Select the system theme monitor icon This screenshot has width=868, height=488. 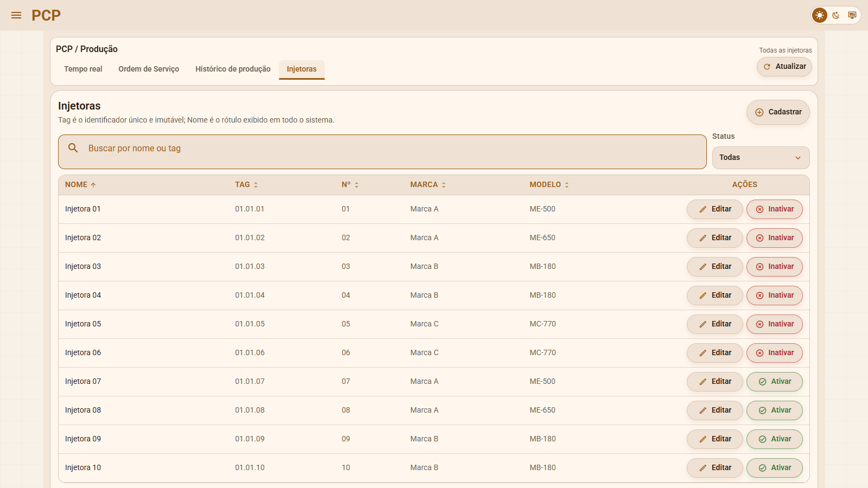pyautogui.click(x=852, y=15)
